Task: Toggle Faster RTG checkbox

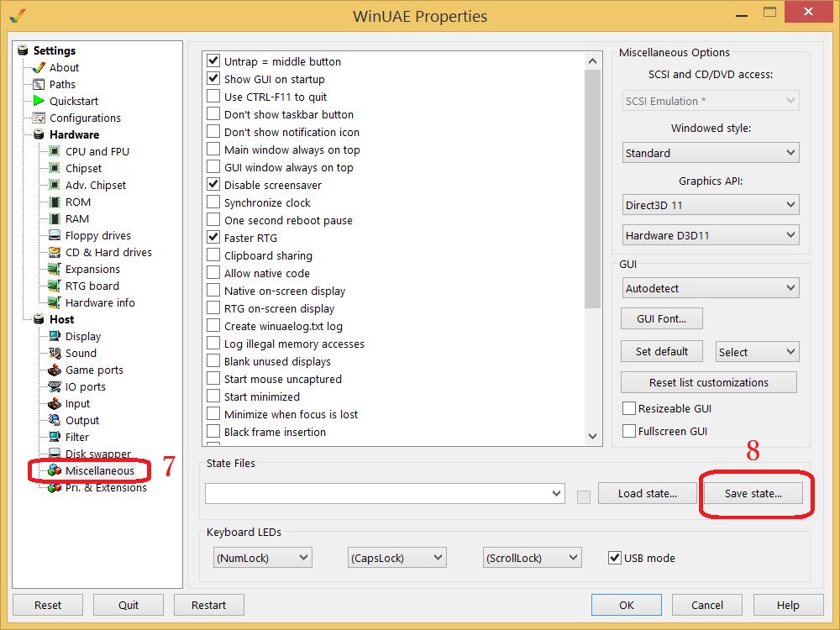Action: tap(213, 238)
